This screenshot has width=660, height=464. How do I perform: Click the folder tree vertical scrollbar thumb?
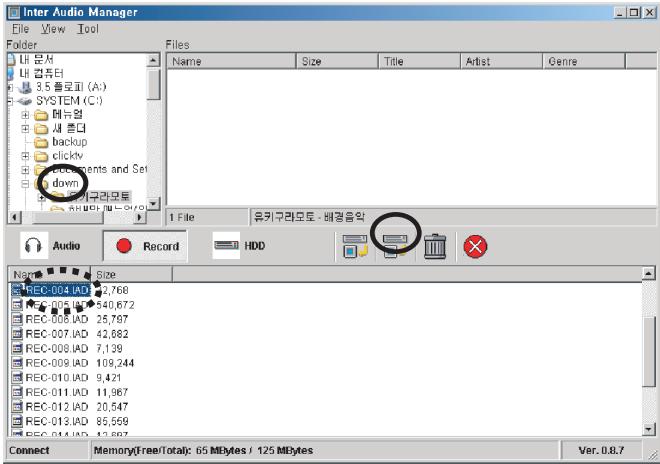tap(154, 85)
